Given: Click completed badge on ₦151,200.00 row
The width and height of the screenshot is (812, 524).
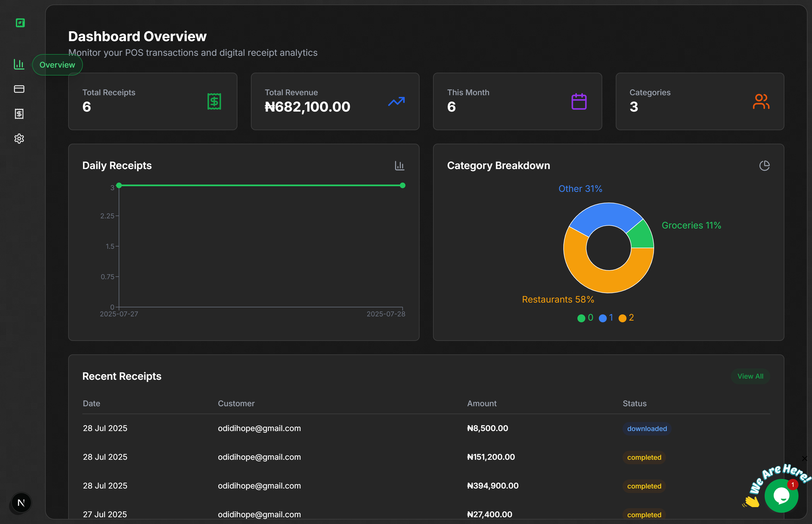Looking at the screenshot, I should click(644, 457).
